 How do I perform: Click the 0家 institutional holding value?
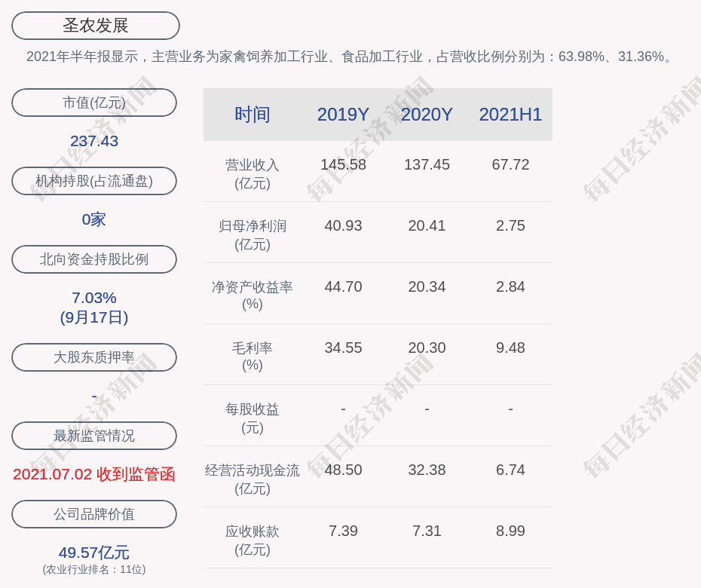(x=94, y=219)
